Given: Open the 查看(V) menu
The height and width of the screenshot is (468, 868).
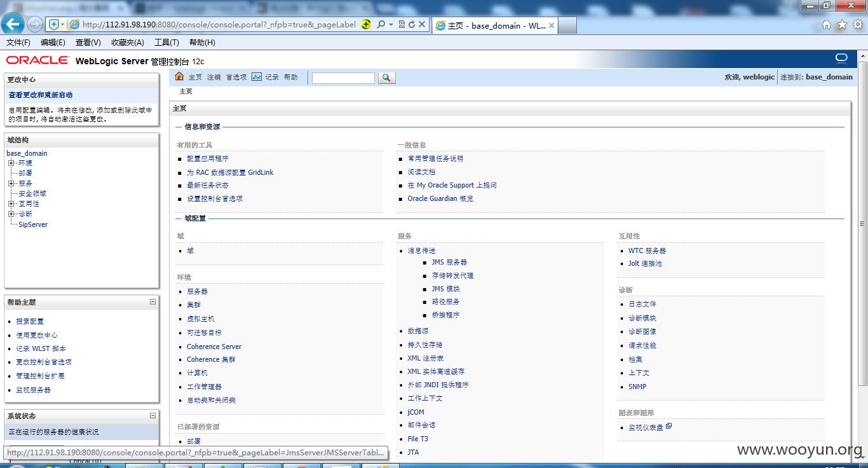Looking at the screenshot, I should point(88,43).
